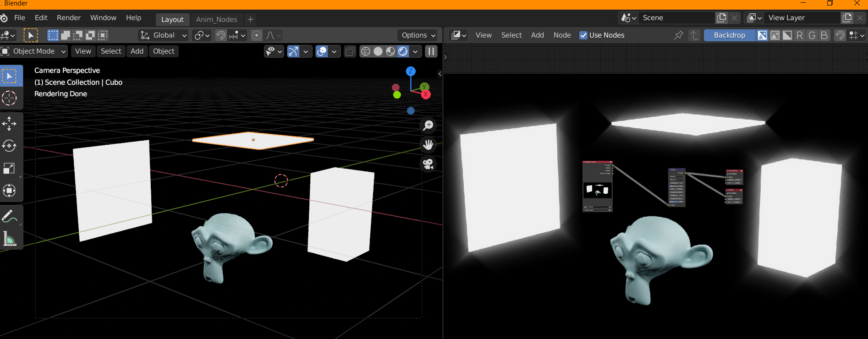Image resolution: width=868 pixels, height=339 pixels.
Task: Add a new view layer with the copy icon
Action: pyautogui.click(x=847, y=18)
